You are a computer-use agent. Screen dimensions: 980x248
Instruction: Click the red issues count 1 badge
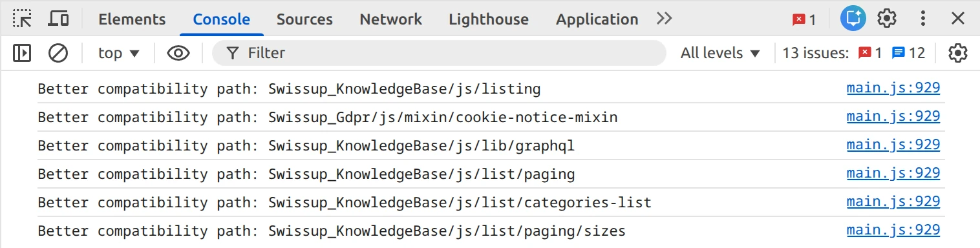[869, 53]
